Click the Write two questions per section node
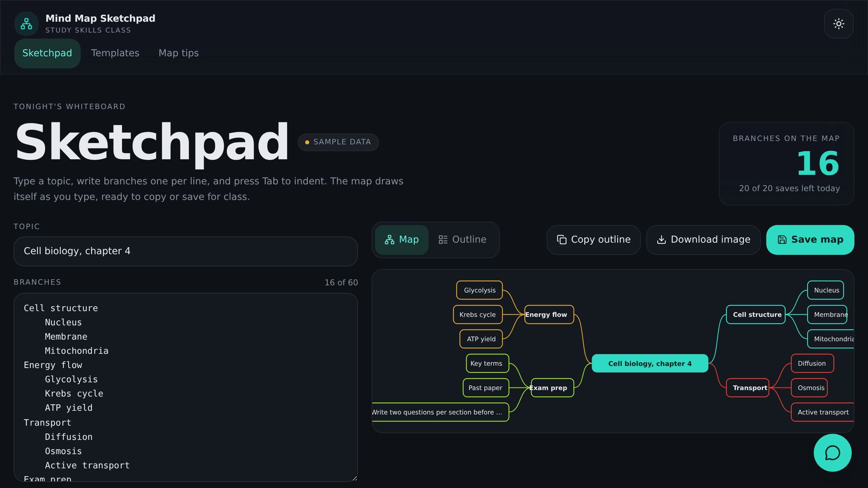The height and width of the screenshot is (488, 868). pyautogui.click(x=440, y=412)
